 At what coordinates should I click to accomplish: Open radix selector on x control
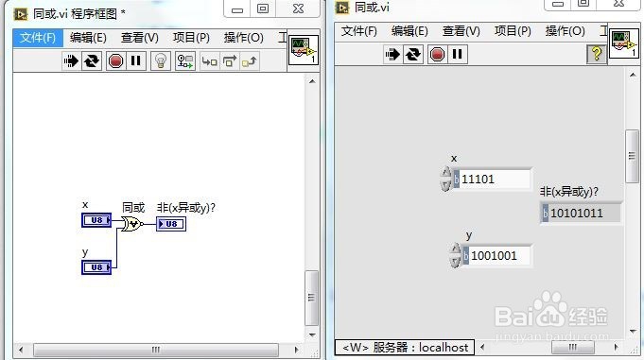456,179
